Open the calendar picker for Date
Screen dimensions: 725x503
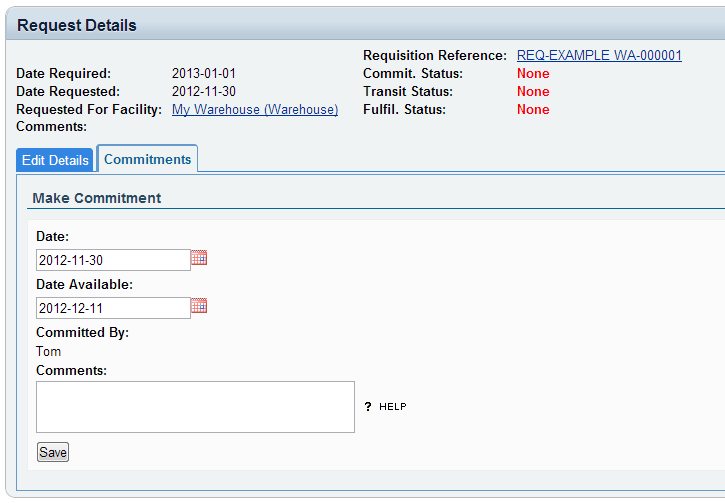pyautogui.click(x=199, y=259)
